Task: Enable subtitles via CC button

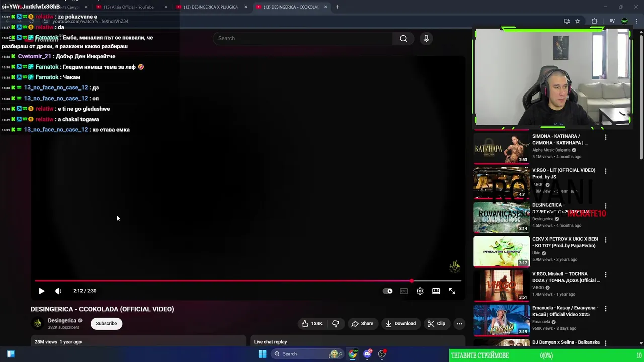Action: [404, 291]
